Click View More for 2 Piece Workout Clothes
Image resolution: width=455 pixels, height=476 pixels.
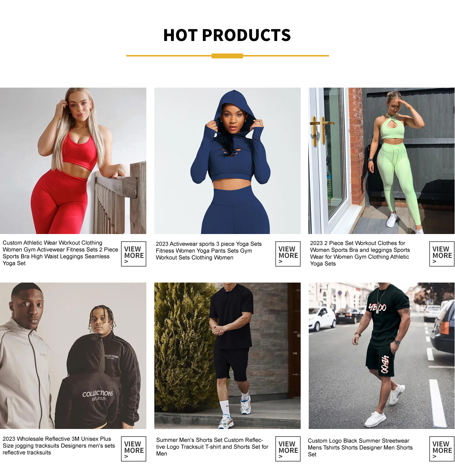(x=442, y=254)
